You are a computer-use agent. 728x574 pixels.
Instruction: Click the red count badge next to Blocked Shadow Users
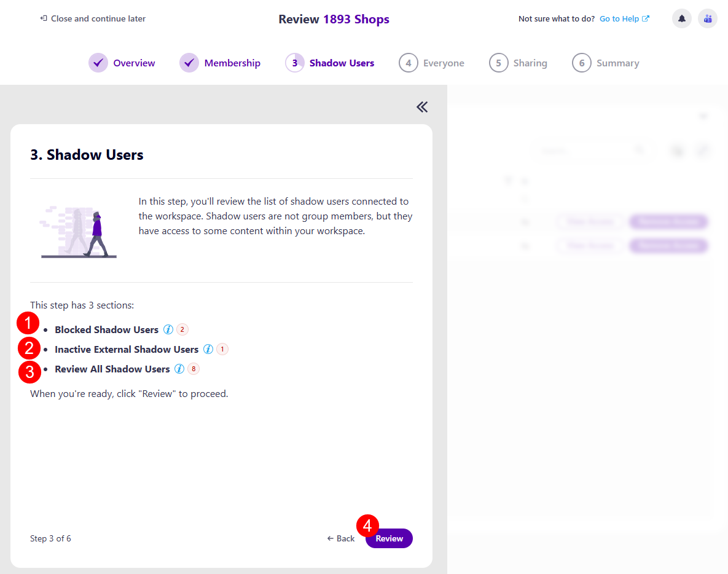(x=182, y=329)
